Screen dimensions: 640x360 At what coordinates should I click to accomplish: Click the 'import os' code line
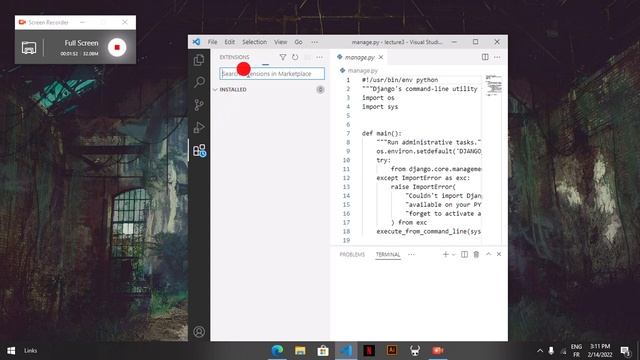pyautogui.click(x=378, y=98)
